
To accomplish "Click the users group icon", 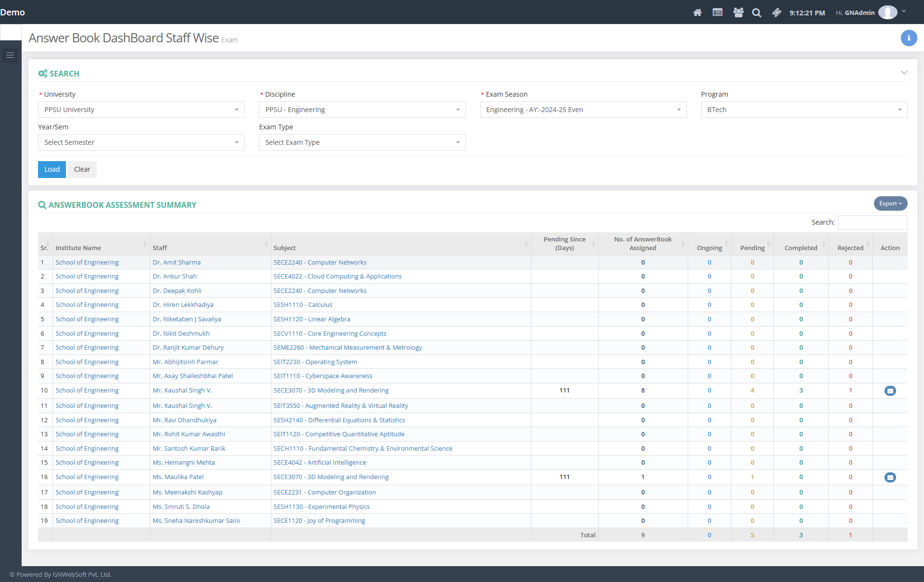I will click(738, 13).
